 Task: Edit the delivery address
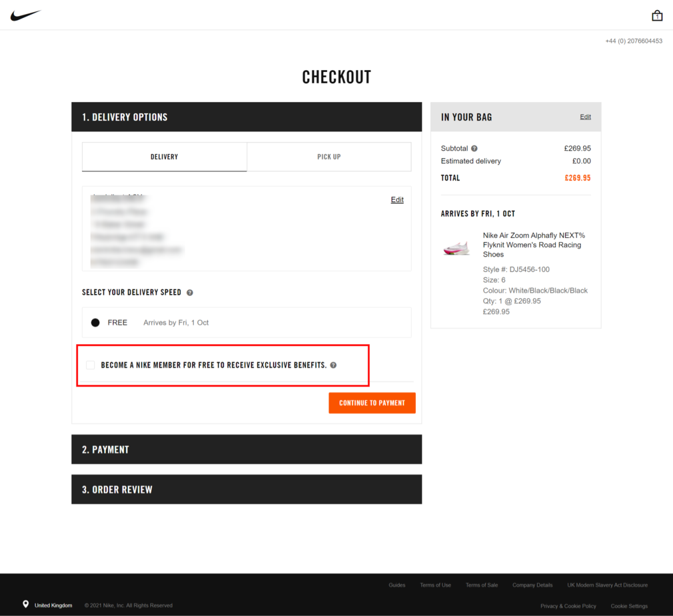tap(397, 200)
